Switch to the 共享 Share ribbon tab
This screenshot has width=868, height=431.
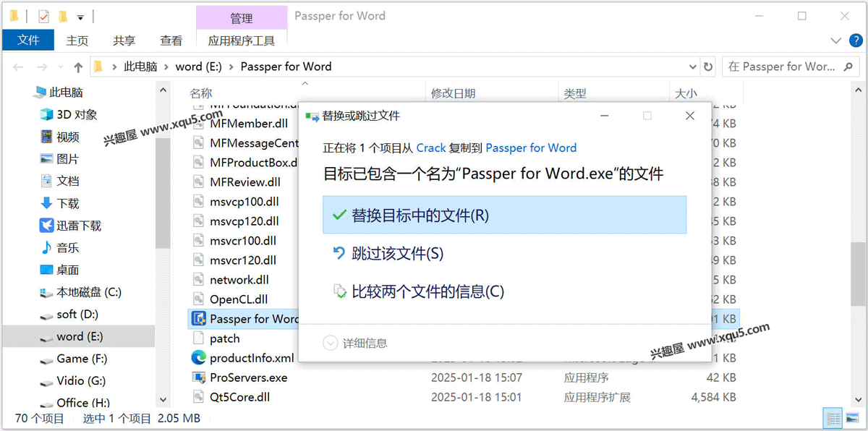pos(124,40)
